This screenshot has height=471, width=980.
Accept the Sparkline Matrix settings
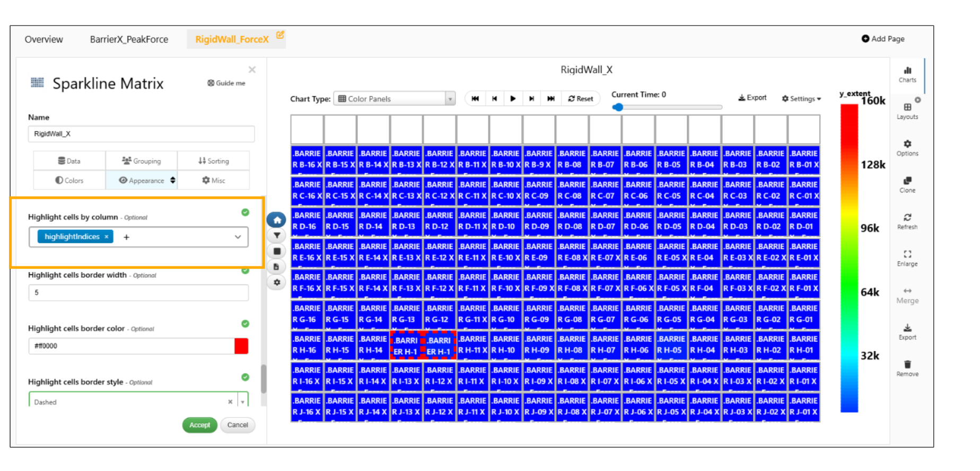[x=200, y=425]
